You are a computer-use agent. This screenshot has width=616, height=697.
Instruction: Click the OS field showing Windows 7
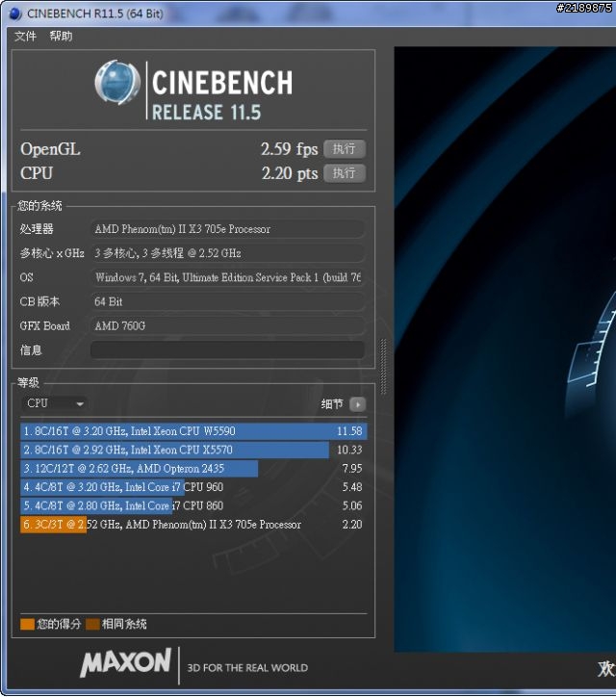[x=227, y=277]
